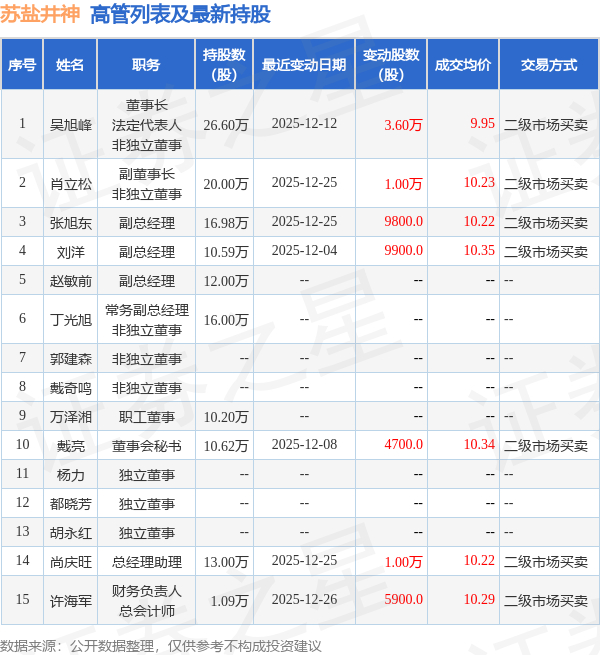Screen dimensions: 600x655
Task: Click the 10.20万 shareholding cell
Action: point(226,416)
